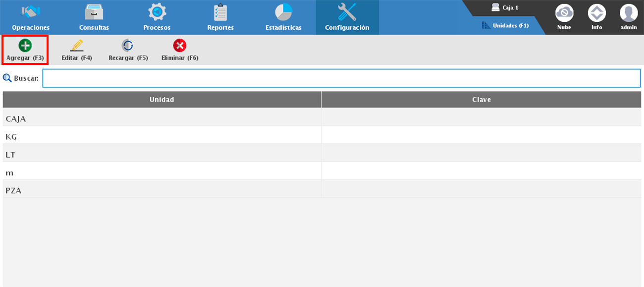Go to the Estadísticas section

pyautogui.click(x=283, y=17)
